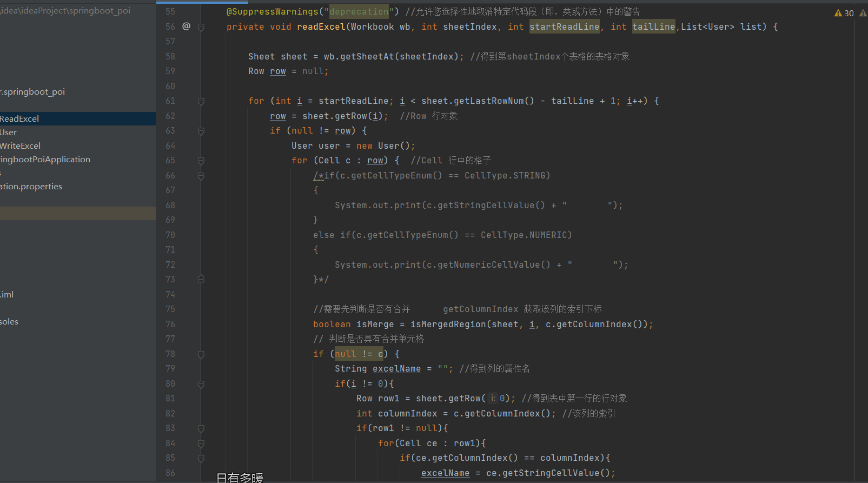Collapse the getColumnIndex if fold on line 85

201,458
